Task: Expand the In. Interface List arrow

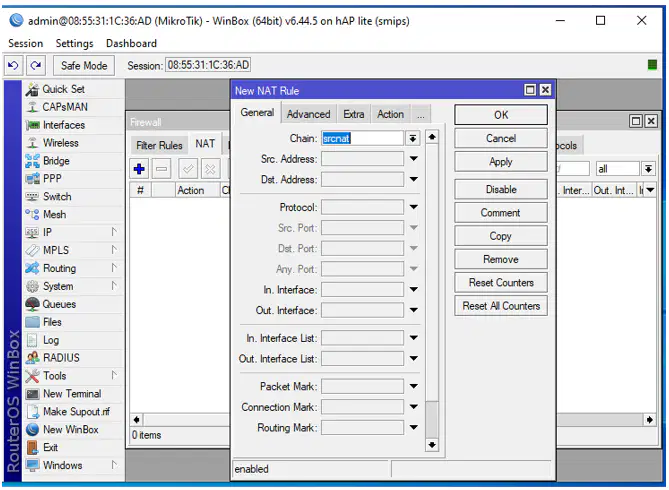Action: 413,338
